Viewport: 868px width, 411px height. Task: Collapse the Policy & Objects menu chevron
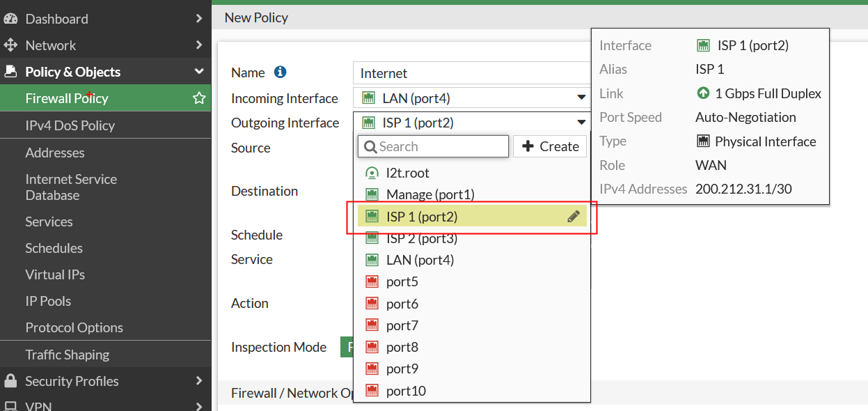(199, 72)
